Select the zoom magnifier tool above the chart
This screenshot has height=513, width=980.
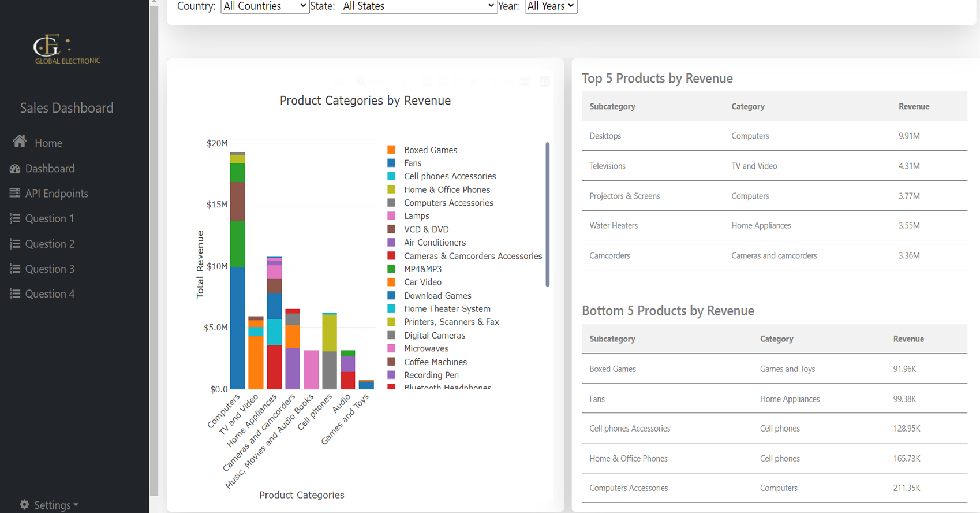coord(360,81)
